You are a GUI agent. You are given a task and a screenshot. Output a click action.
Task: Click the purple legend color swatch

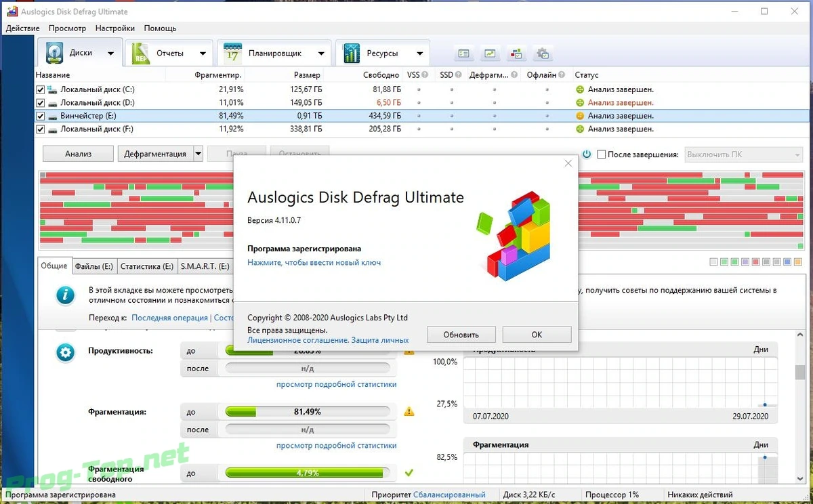[x=745, y=262]
